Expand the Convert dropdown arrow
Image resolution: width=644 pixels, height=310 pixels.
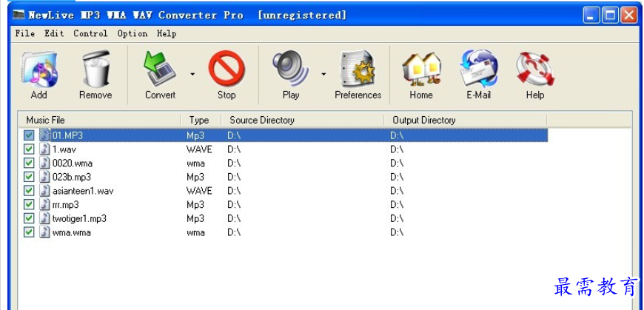point(192,74)
